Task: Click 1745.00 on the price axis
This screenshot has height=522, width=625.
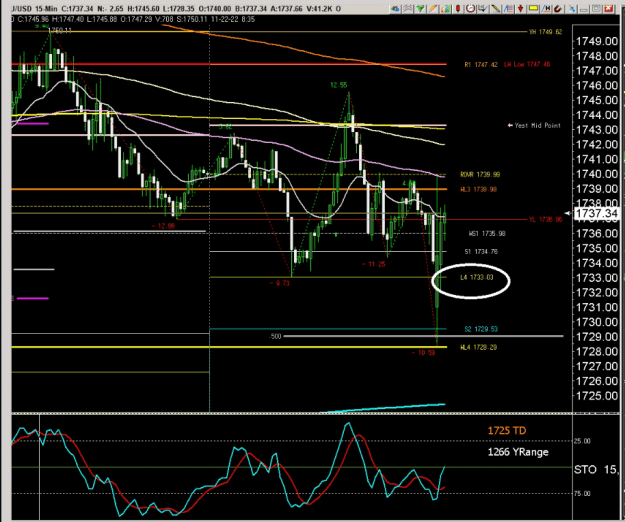Action: 596,100
